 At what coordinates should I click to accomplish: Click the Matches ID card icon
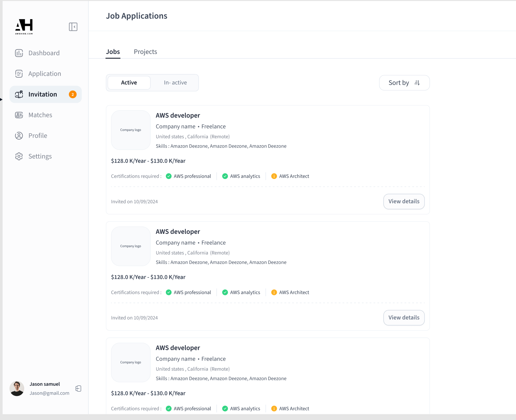coord(19,115)
